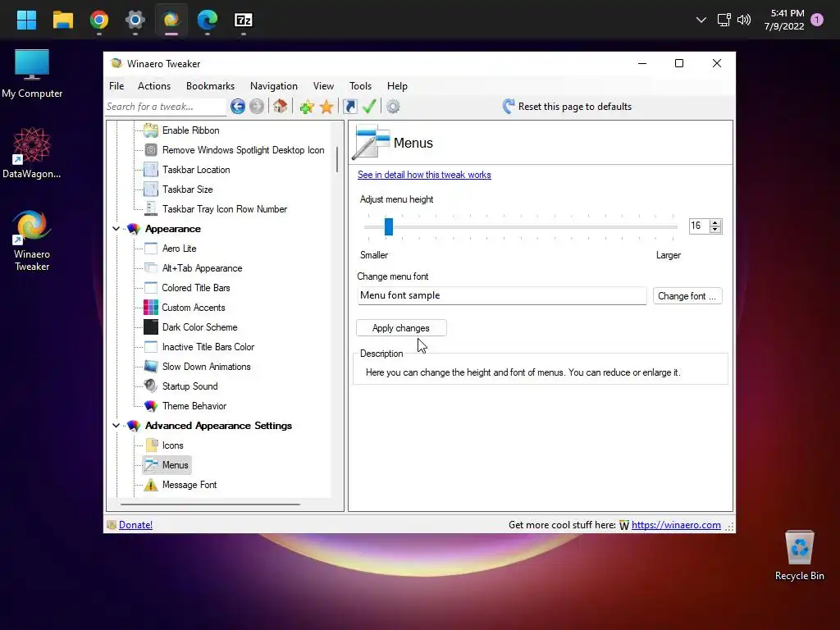Image resolution: width=840 pixels, height=630 pixels.
Task: Open the Actions menu
Action: [x=154, y=85]
